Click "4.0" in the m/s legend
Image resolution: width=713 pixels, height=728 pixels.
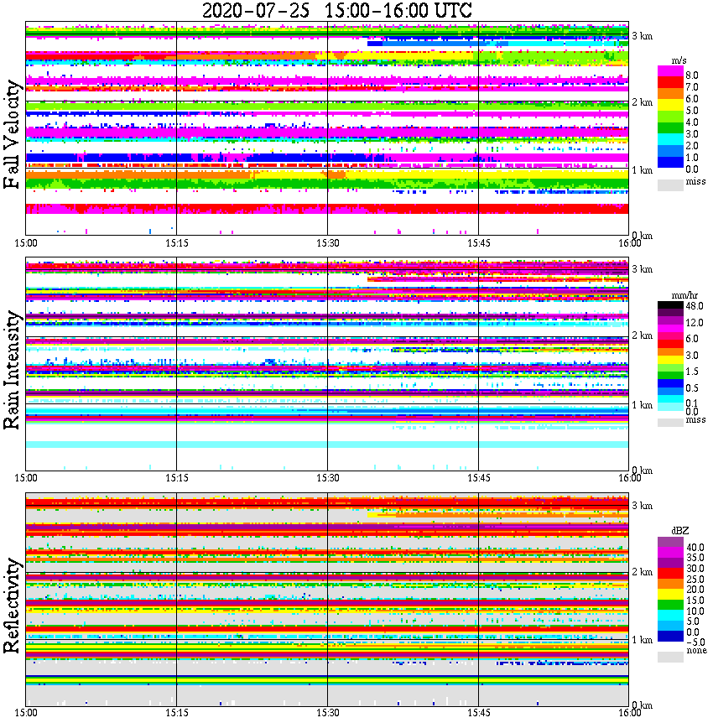tap(692, 122)
